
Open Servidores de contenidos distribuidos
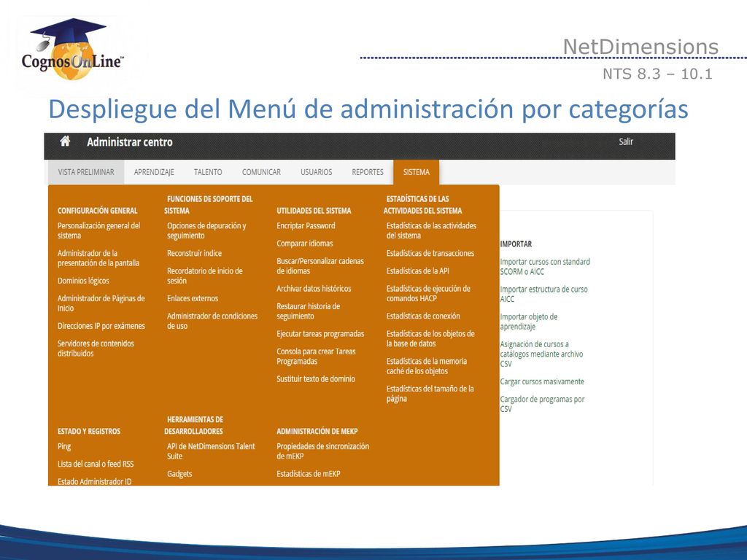(96, 349)
